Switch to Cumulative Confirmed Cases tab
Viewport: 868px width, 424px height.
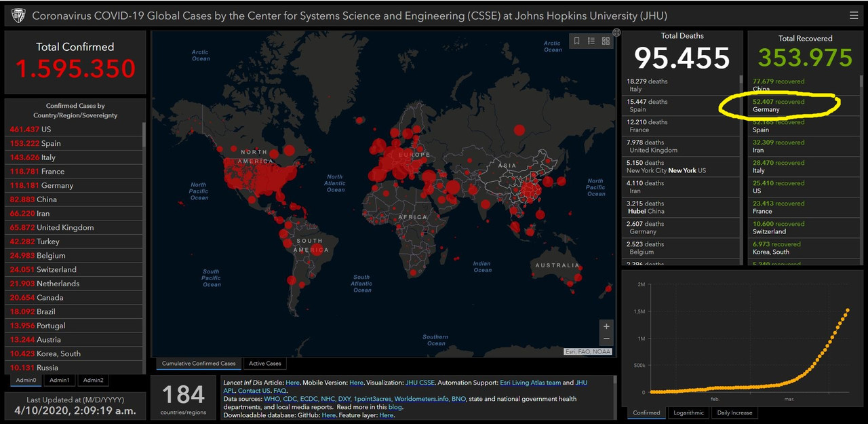(x=199, y=364)
